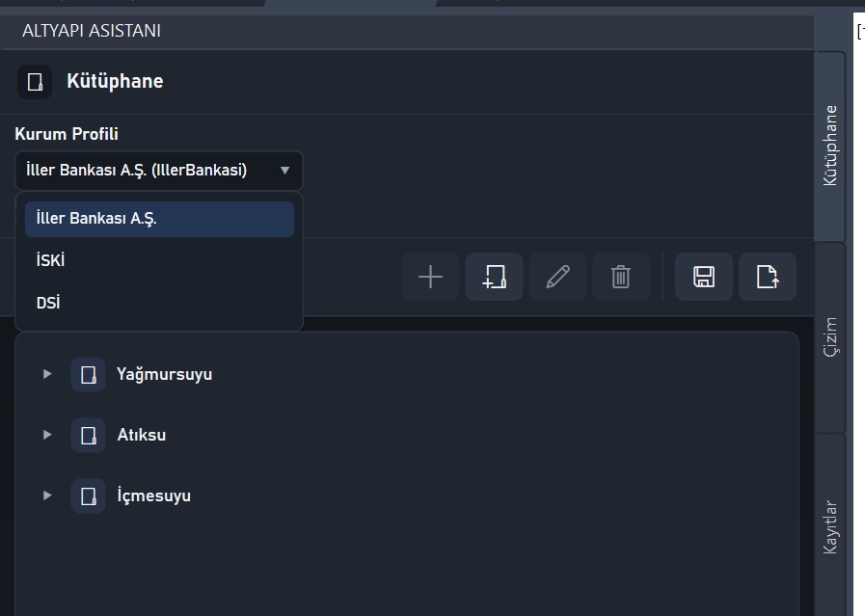Click the export file icon
Viewport: 865px width, 616px height.
pos(768,277)
